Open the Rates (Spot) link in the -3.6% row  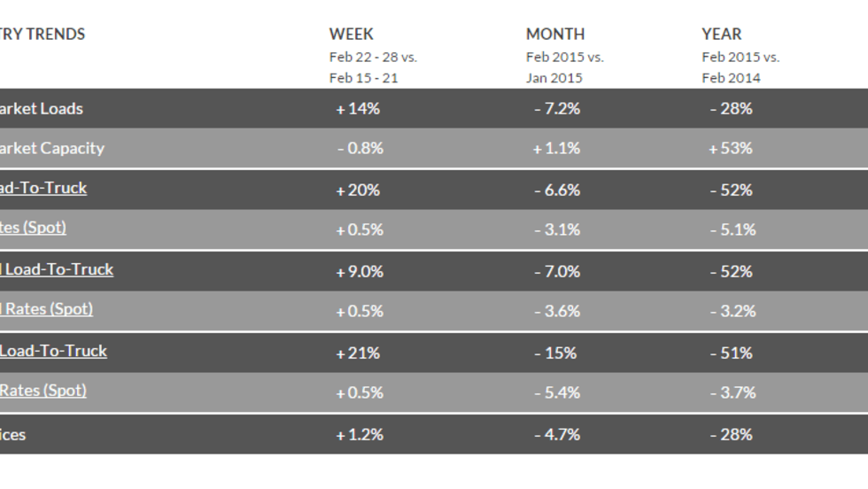[46, 309]
